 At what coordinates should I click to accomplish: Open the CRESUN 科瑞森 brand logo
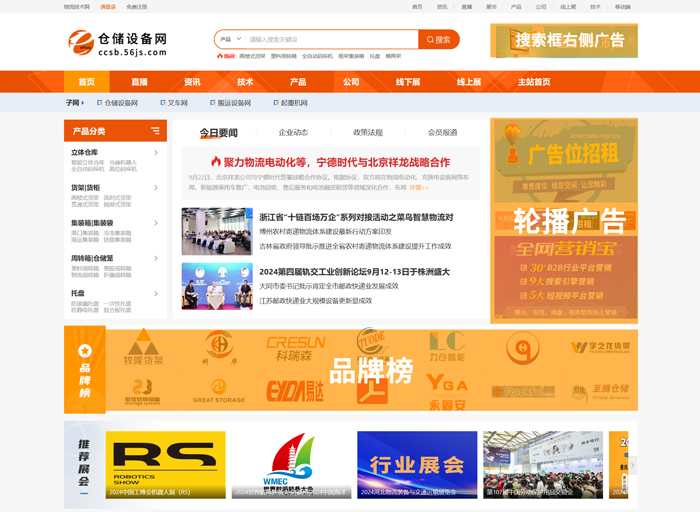[x=295, y=346]
